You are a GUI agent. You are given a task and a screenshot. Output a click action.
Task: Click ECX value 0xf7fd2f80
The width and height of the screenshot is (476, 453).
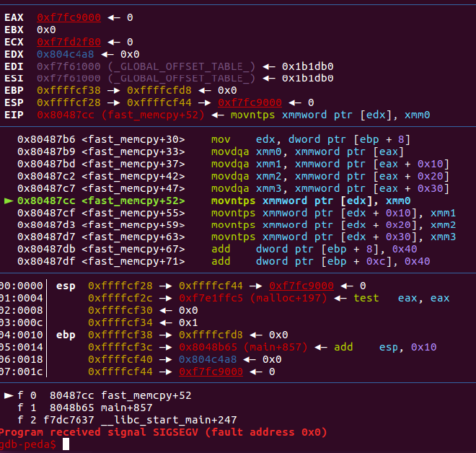click(69, 42)
